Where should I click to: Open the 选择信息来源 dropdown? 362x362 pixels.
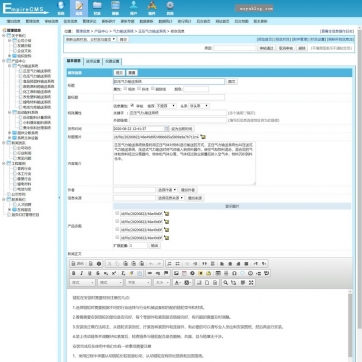point(171,198)
